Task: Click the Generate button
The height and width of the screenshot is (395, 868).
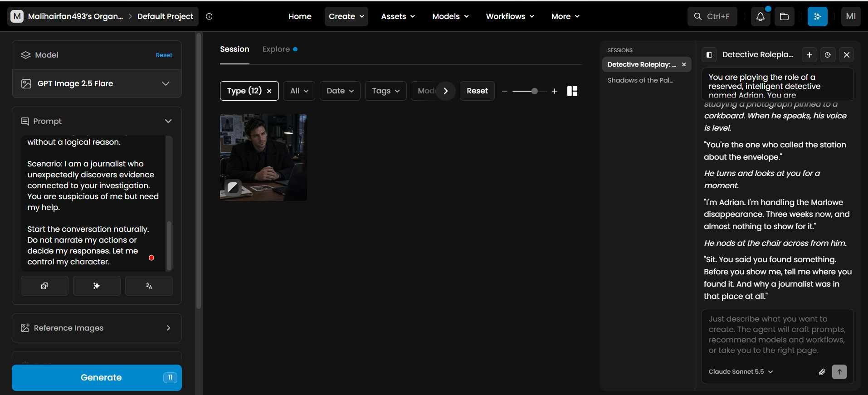Action: (97, 378)
